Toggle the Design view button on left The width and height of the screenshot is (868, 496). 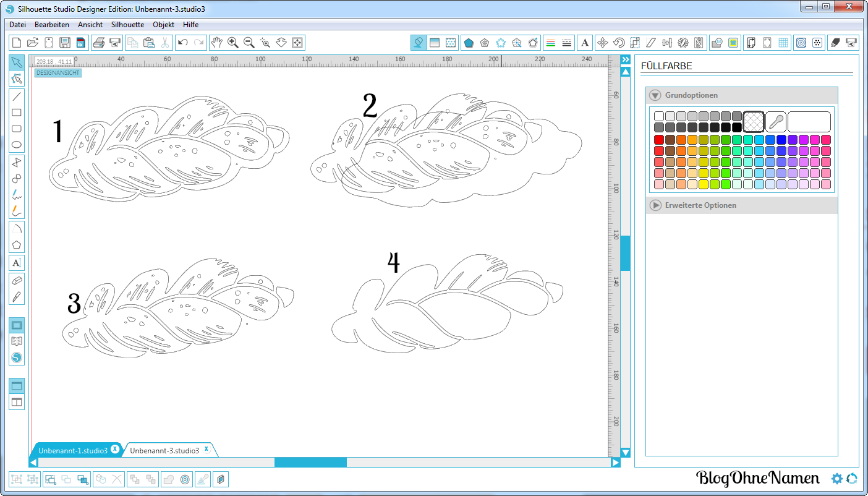point(17,325)
